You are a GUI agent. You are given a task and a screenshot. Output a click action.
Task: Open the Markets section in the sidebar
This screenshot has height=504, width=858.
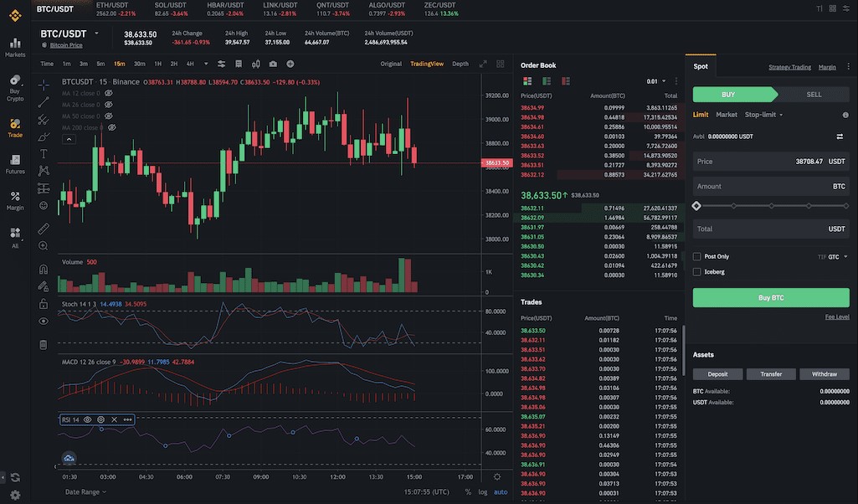(x=15, y=47)
